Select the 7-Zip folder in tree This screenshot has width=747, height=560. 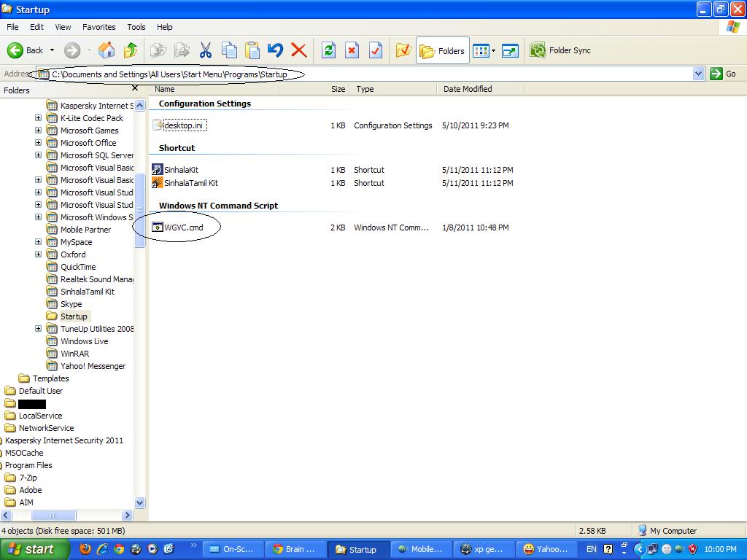tap(28, 477)
